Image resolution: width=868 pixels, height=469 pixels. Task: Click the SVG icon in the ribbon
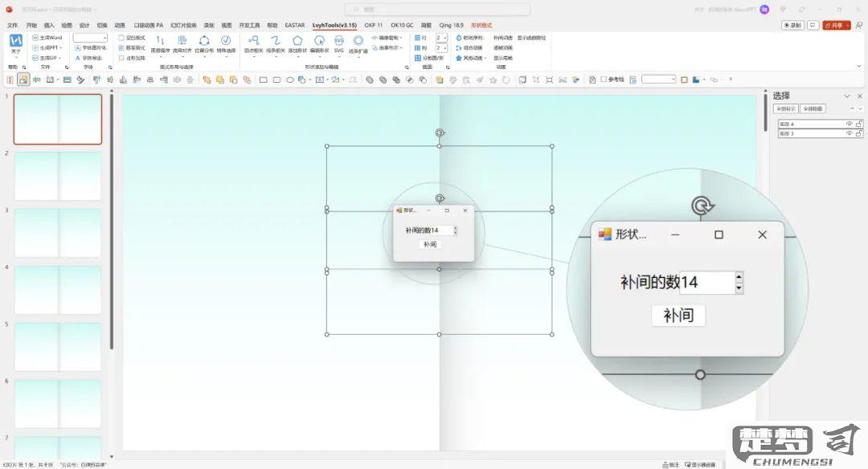click(x=339, y=41)
